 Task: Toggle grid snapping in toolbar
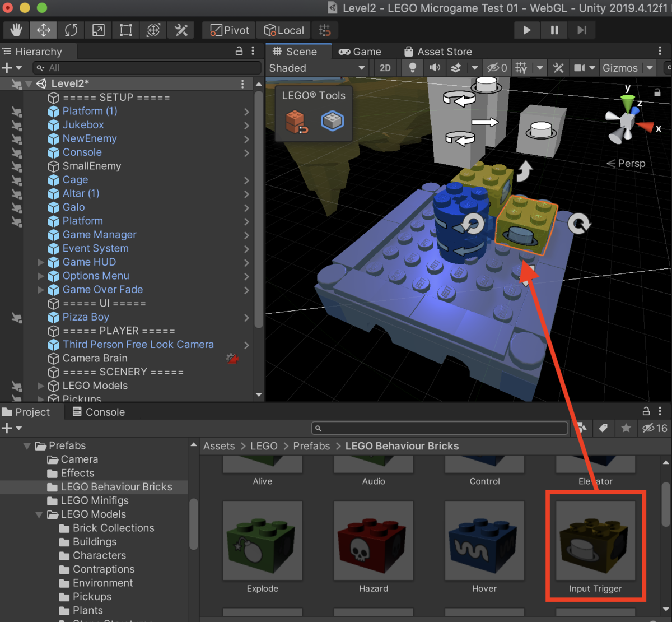point(325,30)
